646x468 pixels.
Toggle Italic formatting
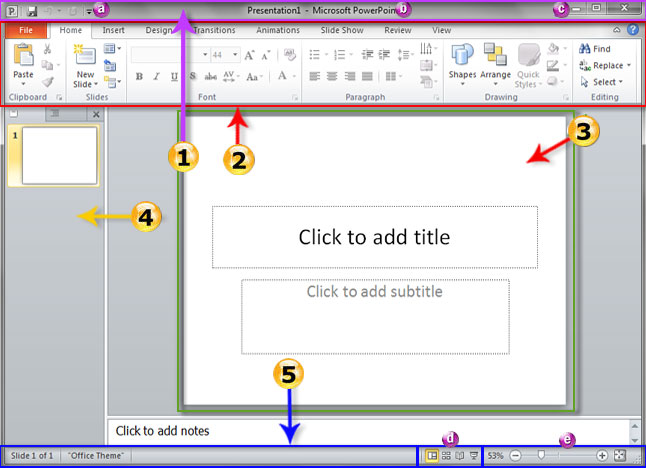coord(157,77)
